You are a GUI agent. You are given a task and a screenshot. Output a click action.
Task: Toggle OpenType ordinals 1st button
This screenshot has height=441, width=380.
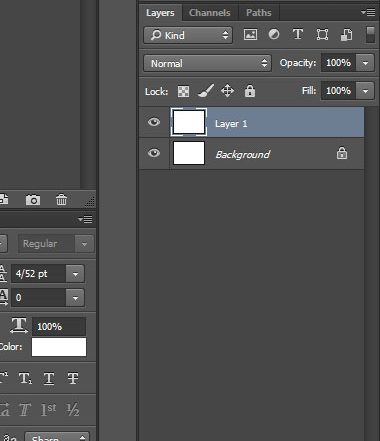pos(48,410)
